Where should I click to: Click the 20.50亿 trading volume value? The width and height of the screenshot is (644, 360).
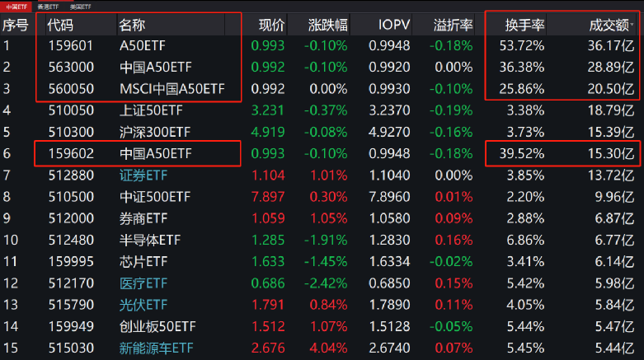[x=611, y=89]
